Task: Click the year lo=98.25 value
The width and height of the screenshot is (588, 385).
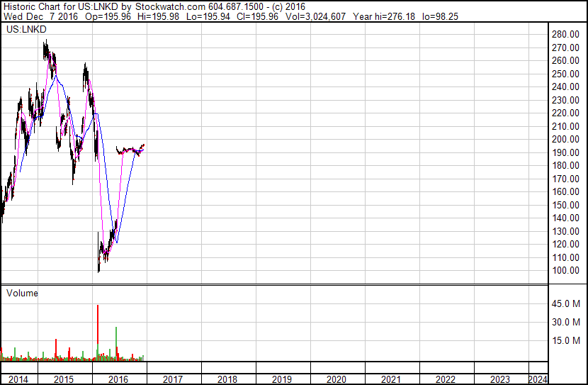Action: click(x=440, y=16)
